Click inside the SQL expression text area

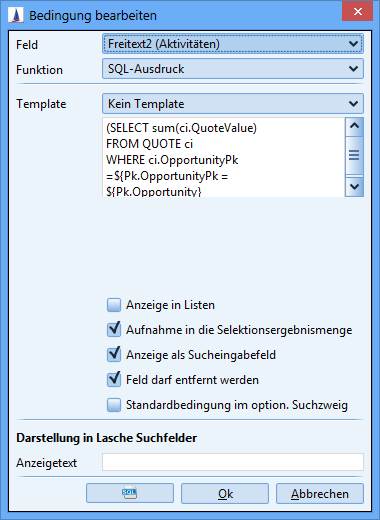[x=224, y=157]
